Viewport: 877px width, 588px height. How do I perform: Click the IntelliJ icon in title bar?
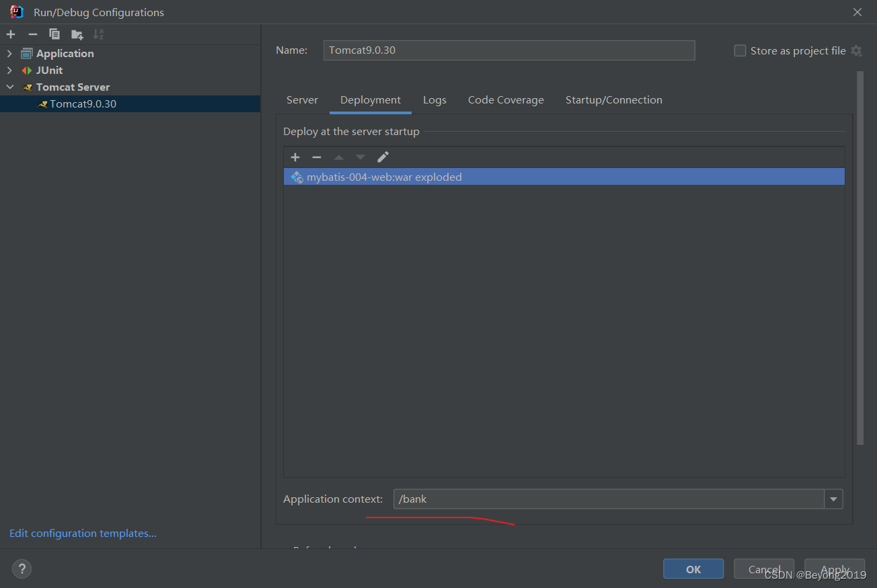point(17,11)
